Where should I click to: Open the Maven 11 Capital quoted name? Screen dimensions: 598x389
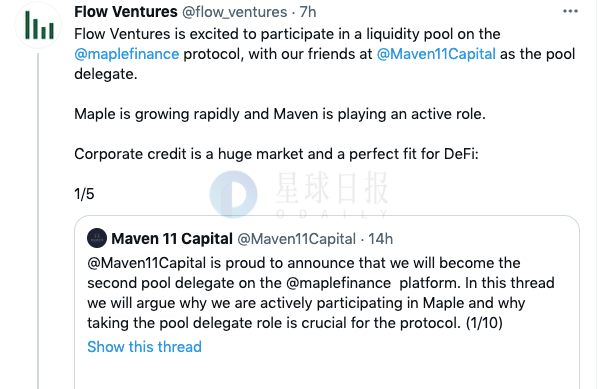172,239
